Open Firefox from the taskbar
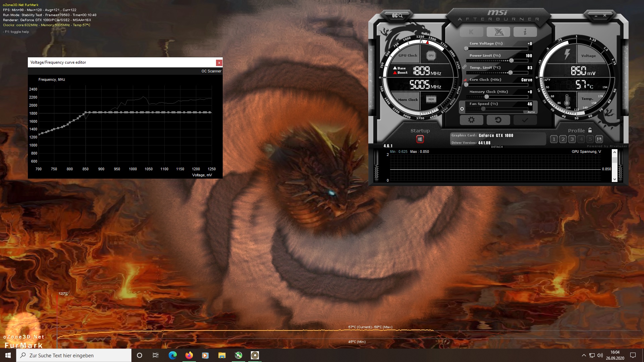The height and width of the screenshot is (362, 644). [189, 355]
